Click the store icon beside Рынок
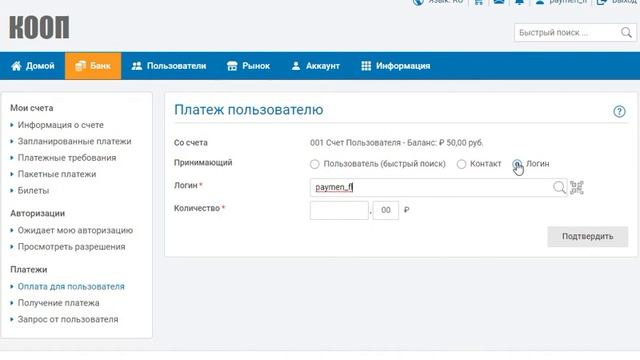 (232, 66)
